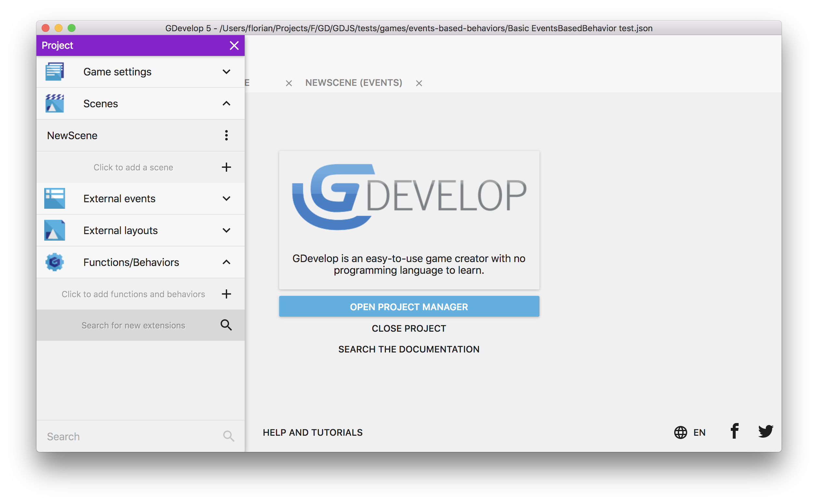Click the Functions/Behaviors gear icon
Screen dimensions: 818x504
pos(54,262)
